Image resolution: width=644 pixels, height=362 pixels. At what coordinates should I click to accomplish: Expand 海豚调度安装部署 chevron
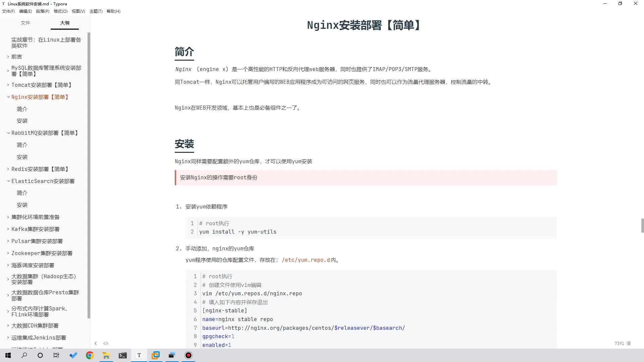coord(8,265)
